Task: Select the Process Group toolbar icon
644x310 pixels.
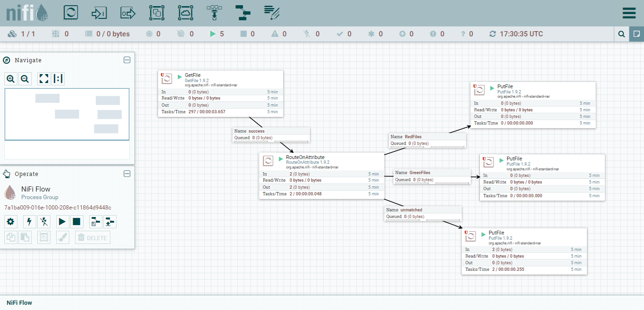Action: (x=157, y=13)
